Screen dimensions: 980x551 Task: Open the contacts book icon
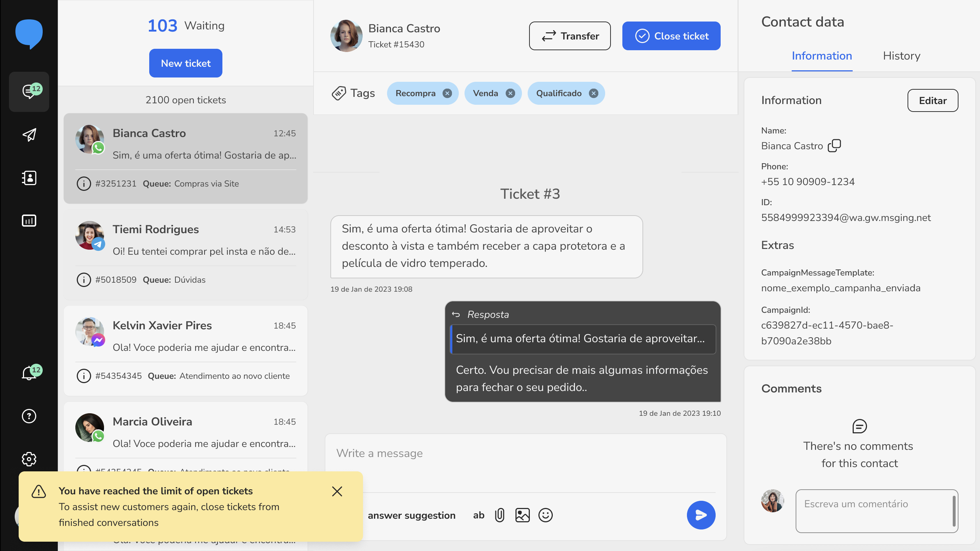click(29, 178)
